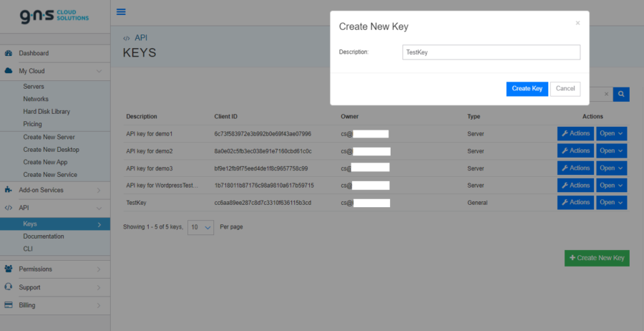The width and height of the screenshot is (644, 331).
Task: Click the Owner column header
Action: 349,116
